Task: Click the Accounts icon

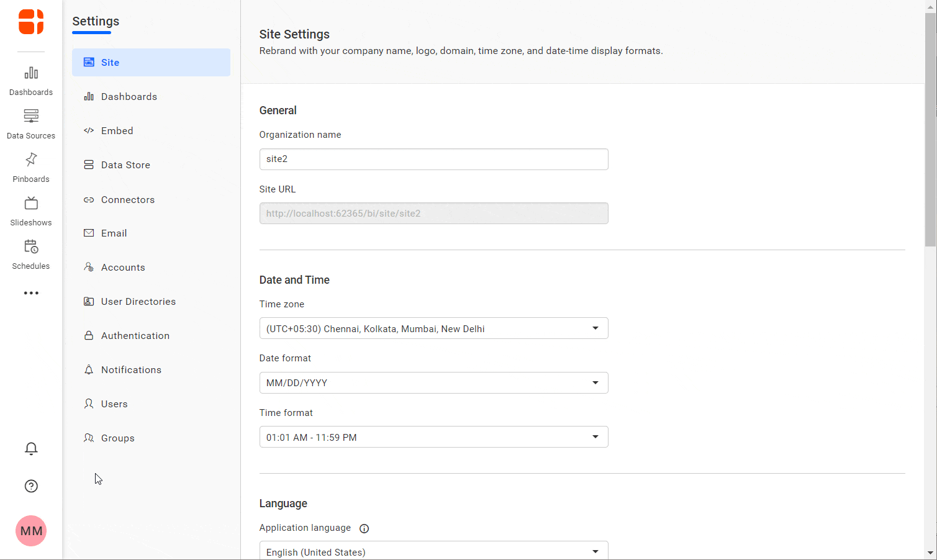Action: (x=89, y=267)
